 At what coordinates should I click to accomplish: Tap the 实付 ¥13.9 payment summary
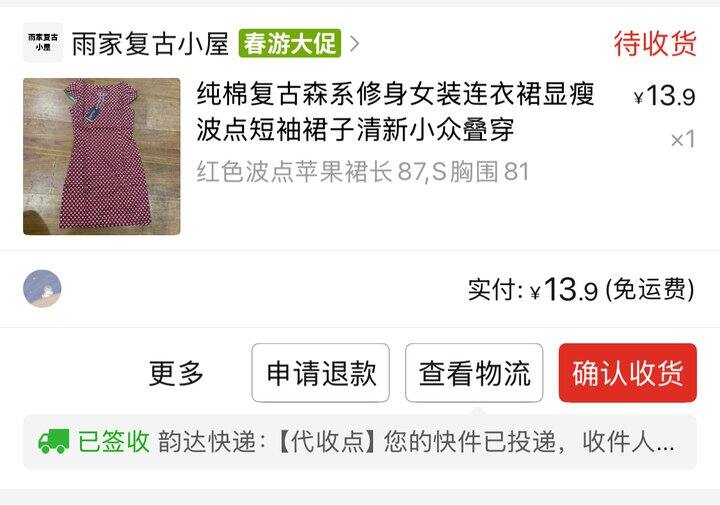coord(581,290)
